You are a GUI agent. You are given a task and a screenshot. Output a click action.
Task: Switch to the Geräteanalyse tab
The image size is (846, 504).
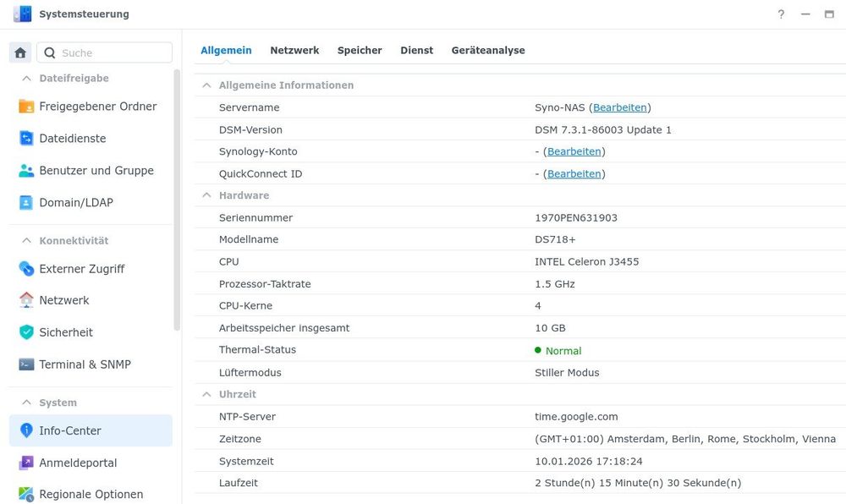pos(487,50)
